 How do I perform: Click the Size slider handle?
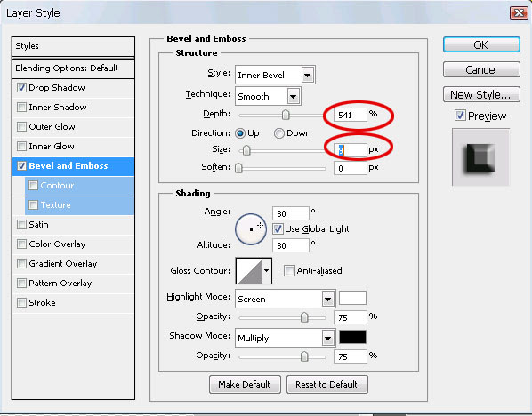246,150
